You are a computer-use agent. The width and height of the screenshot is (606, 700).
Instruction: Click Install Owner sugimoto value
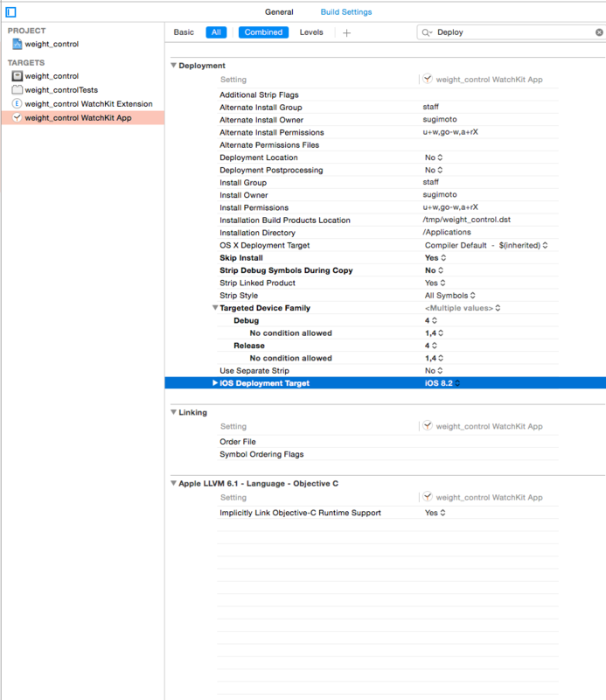[x=440, y=194]
